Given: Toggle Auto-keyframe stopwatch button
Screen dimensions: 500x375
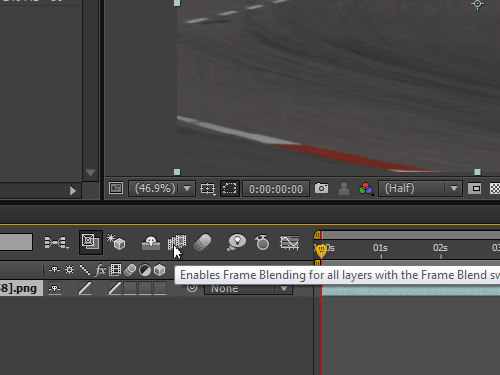Looking at the screenshot, I should (x=262, y=242).
